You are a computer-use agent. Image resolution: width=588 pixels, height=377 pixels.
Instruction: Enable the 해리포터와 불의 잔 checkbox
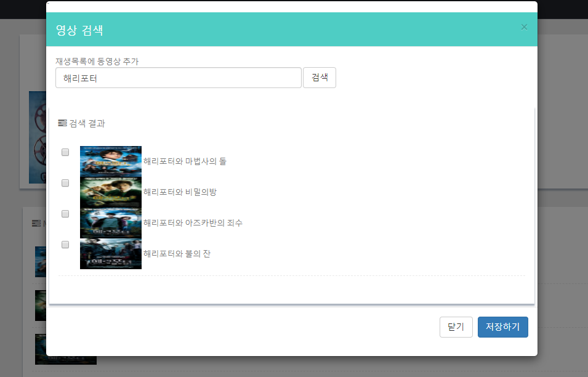point(65,245)
